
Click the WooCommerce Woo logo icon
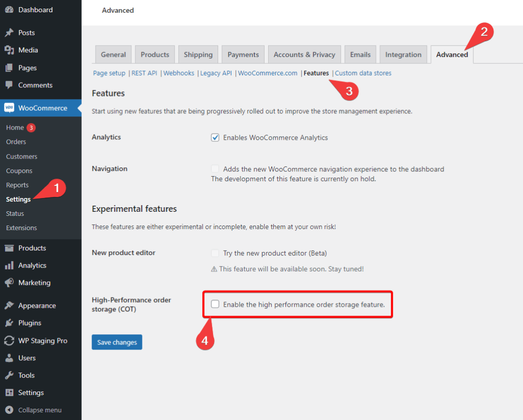[x=9, y=108]
